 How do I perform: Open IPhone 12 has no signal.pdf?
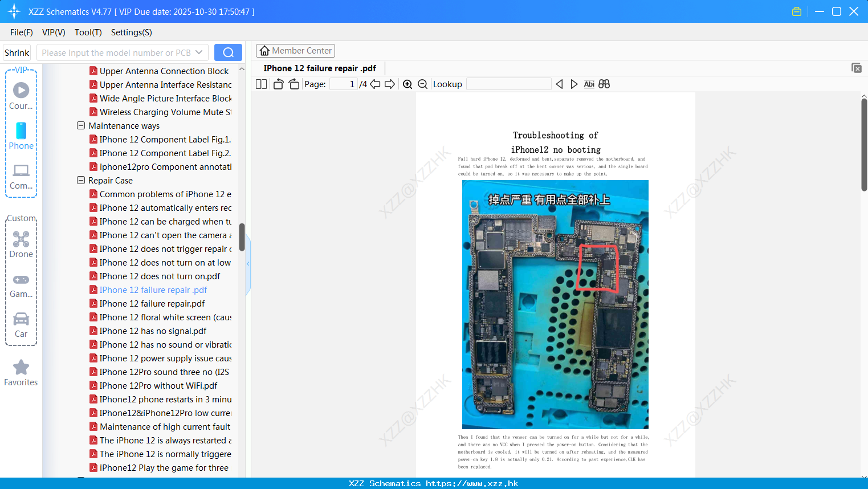148,331
